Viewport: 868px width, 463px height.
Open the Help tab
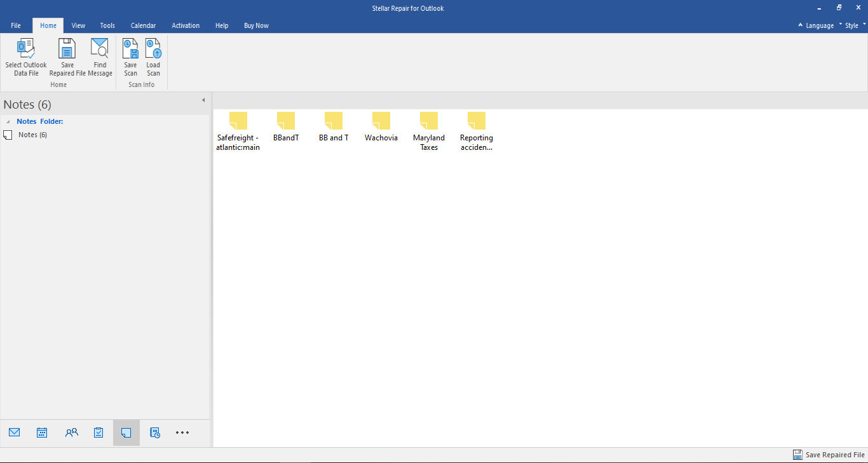(222, 25)
